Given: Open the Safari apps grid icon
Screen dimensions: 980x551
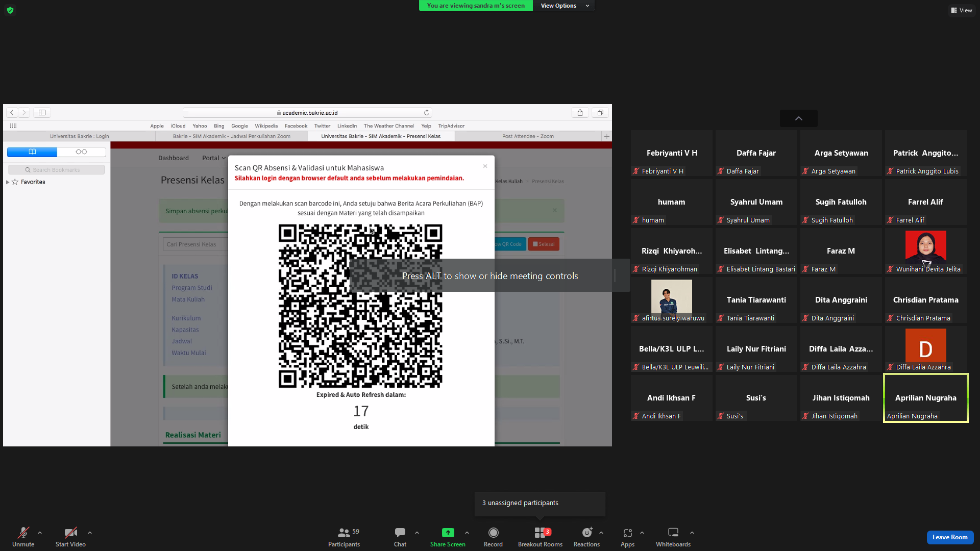Looking at the screenshot, I should [13, 126].
